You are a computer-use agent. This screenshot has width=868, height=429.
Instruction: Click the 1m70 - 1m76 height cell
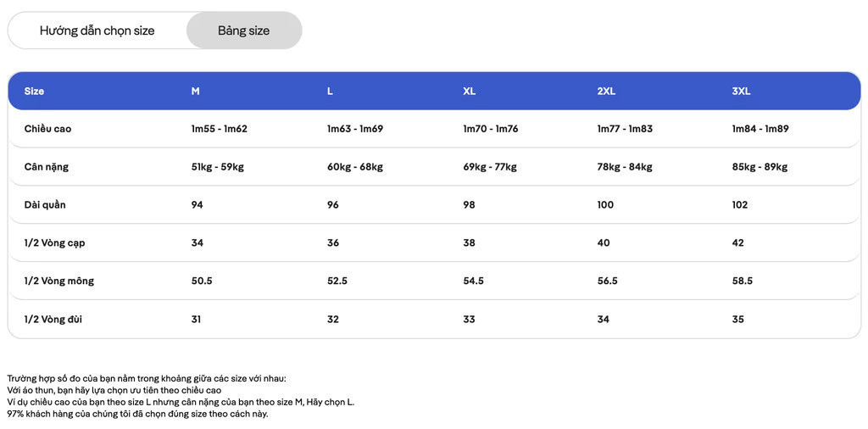(x=491, y=129)
